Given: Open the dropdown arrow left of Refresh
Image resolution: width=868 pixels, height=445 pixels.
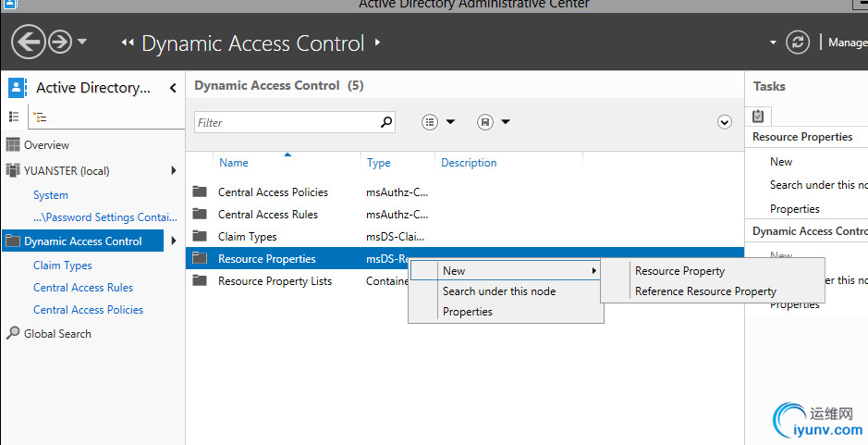Looking at the screenshot, I should [773, 43].
